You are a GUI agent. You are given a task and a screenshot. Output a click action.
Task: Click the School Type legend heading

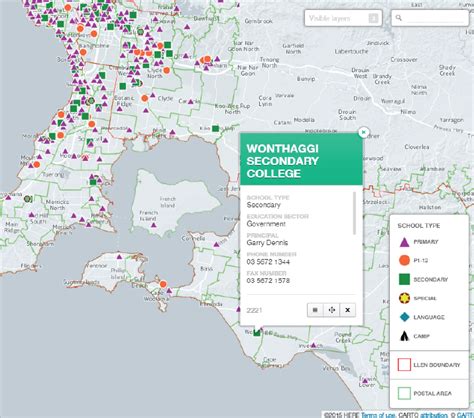coord(419,226)
